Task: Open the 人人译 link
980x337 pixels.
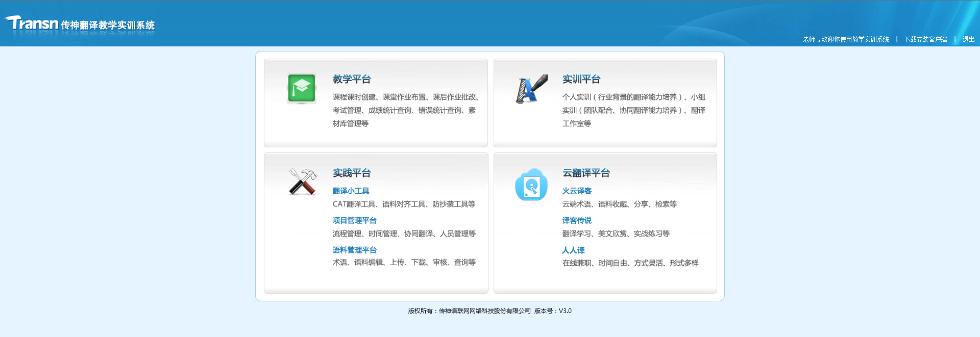Action: [573, 250]
